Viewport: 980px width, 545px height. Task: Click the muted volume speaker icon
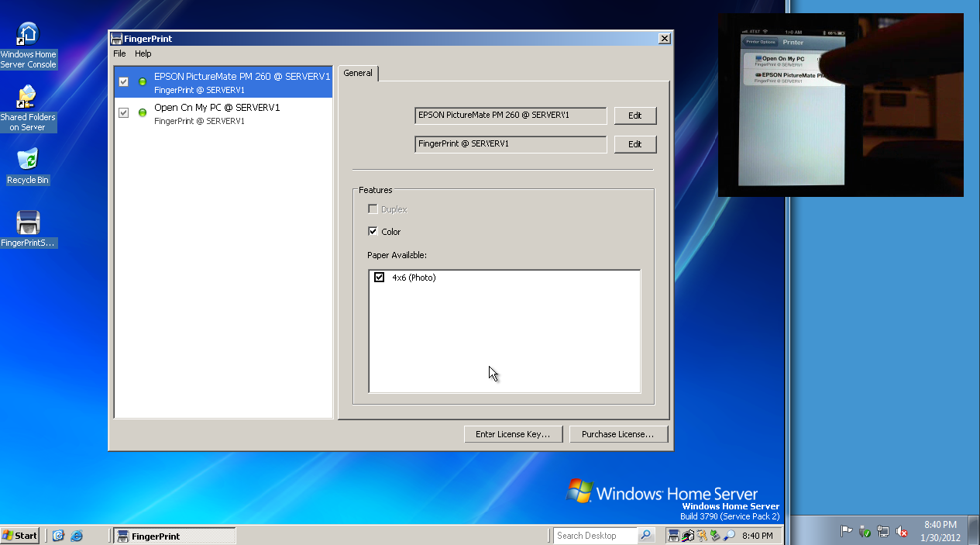point(902,531)
